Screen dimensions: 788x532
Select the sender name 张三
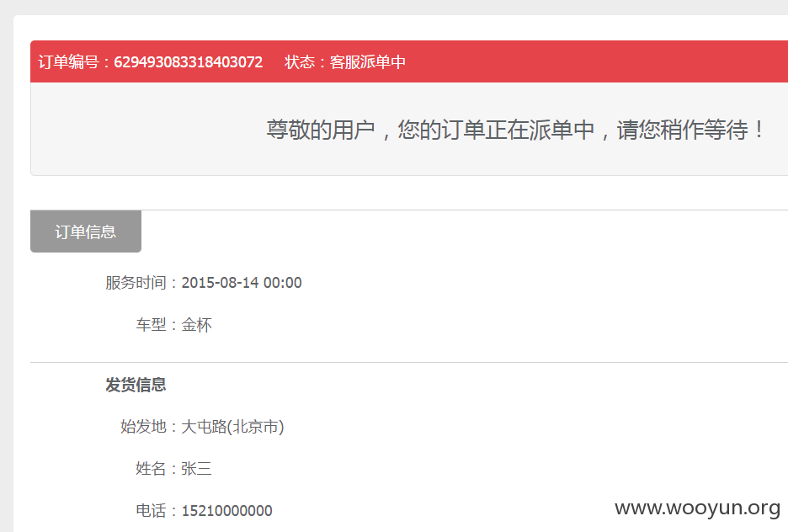coord(196,469)
